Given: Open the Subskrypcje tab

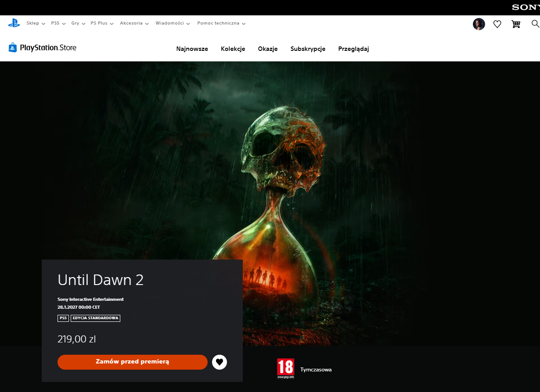Looking at the screenshot, I should click(308, 49).
